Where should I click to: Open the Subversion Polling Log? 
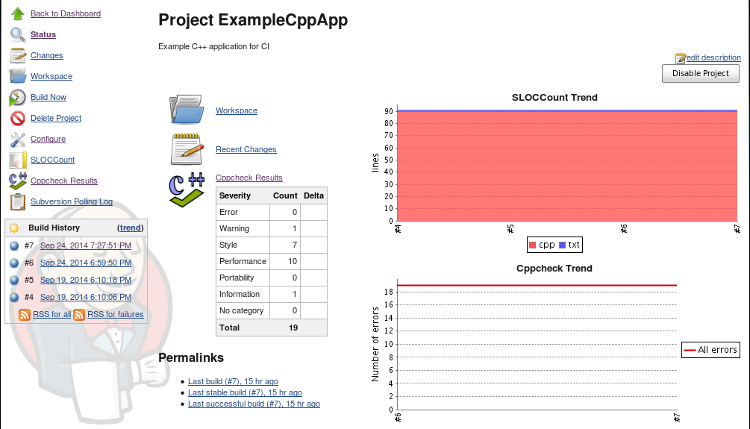coord(71,201)
